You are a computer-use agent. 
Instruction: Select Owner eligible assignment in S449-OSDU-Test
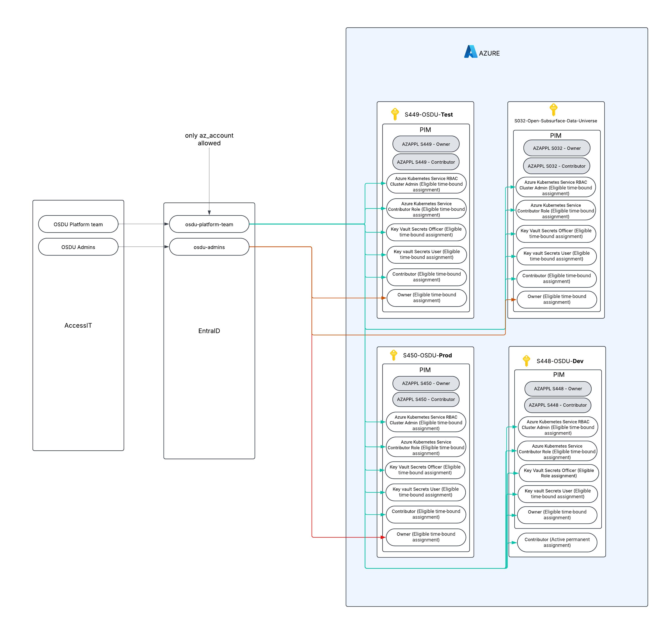pos(427,298)
